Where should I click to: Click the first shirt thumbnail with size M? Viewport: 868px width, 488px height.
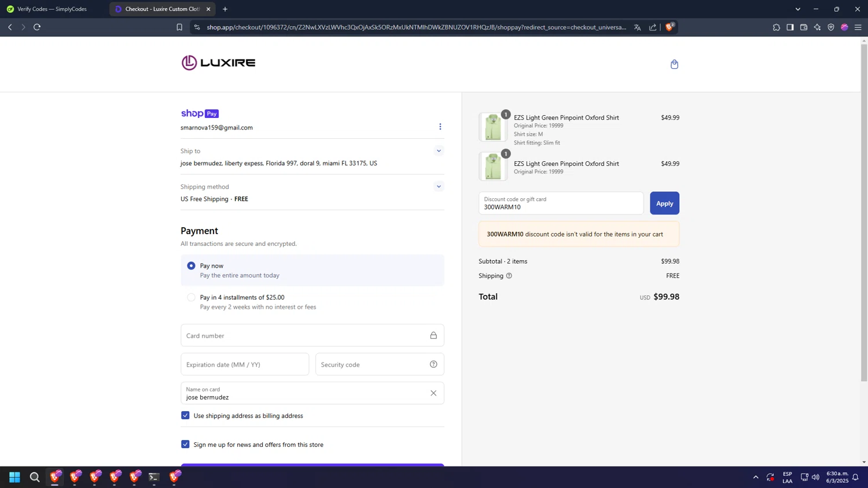[493, 127]
